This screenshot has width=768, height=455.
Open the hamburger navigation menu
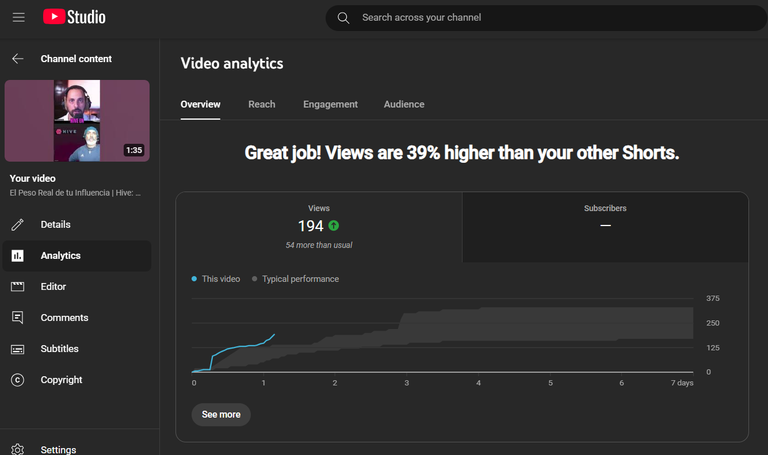(19, 18)
